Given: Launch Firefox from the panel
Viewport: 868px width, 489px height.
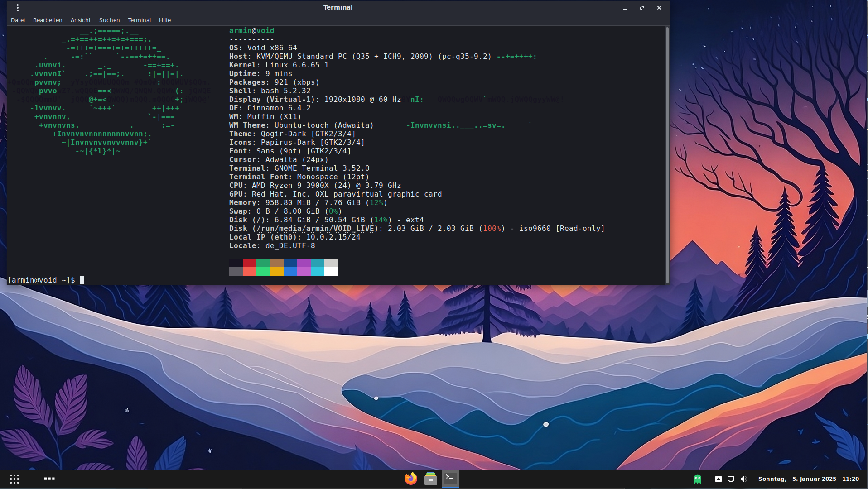Looking at the screenshot, I should (x=410, y=479).
